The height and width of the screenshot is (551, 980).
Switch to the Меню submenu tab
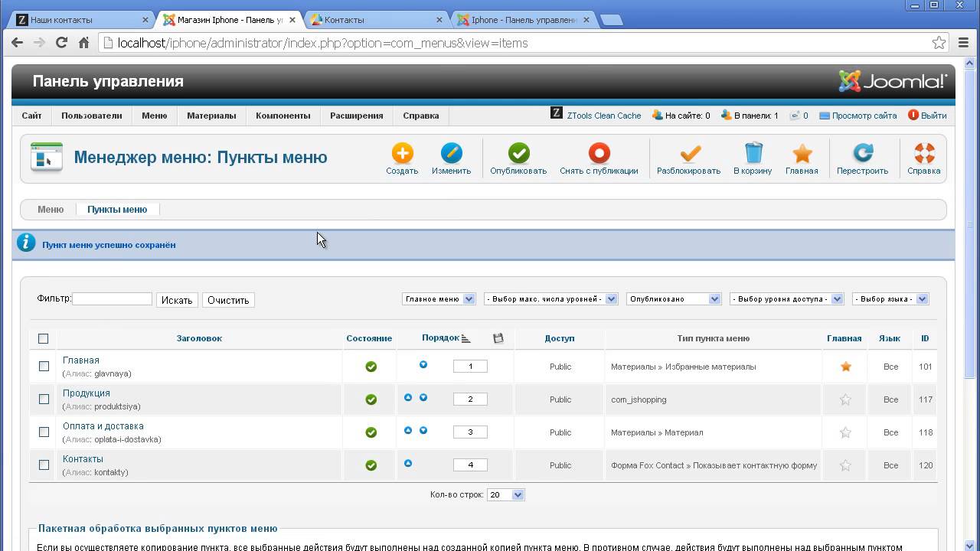51,209
